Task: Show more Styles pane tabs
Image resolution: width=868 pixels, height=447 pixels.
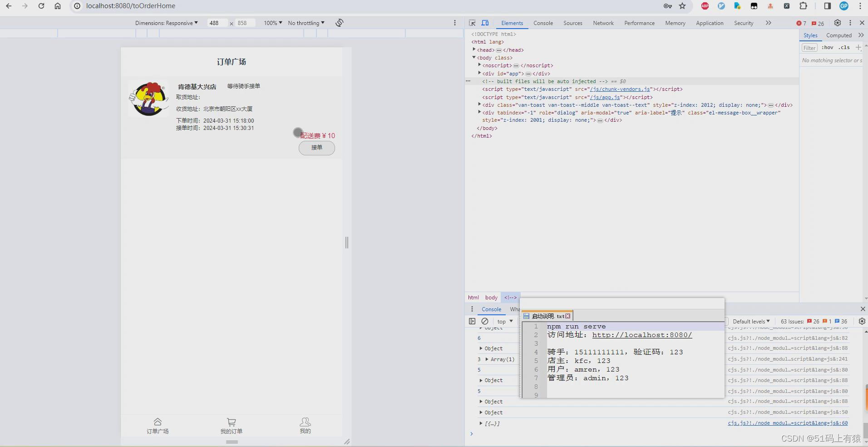Action: pos(861,35)
